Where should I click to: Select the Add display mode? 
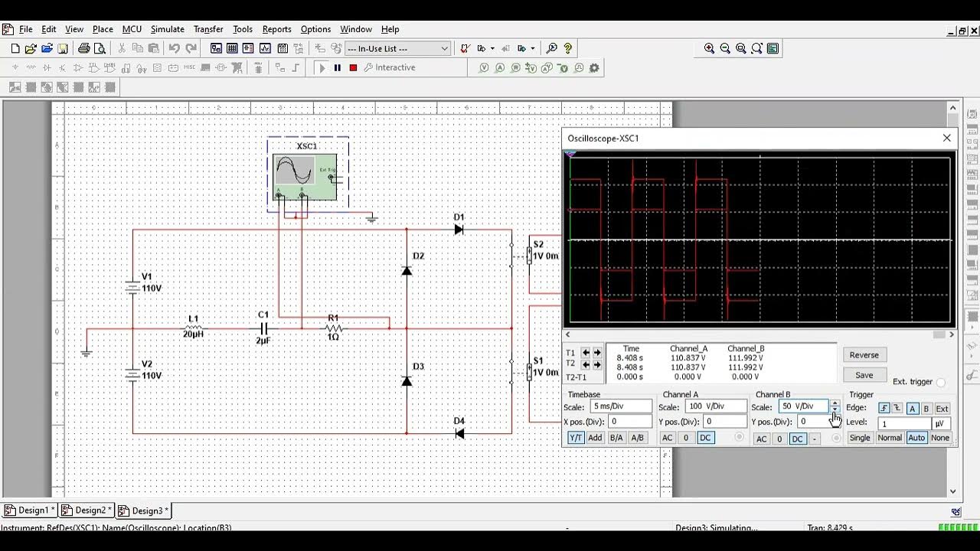(x=595, y=438)
